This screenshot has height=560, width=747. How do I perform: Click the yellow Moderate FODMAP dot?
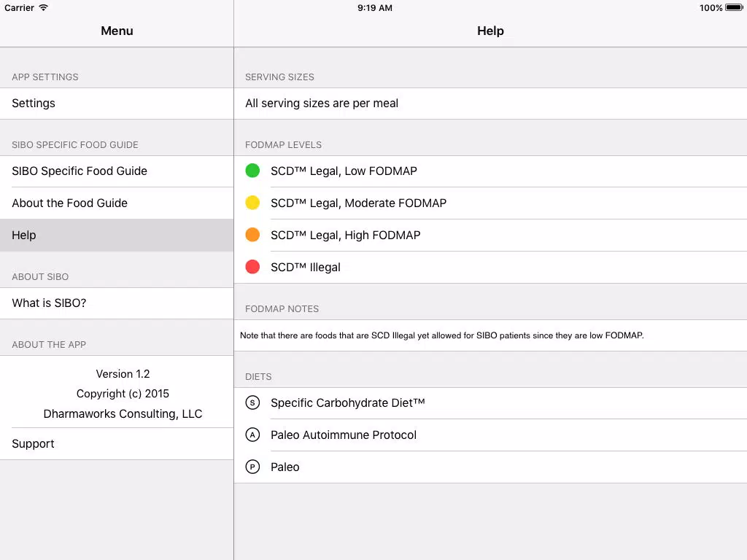click(252, 203)
